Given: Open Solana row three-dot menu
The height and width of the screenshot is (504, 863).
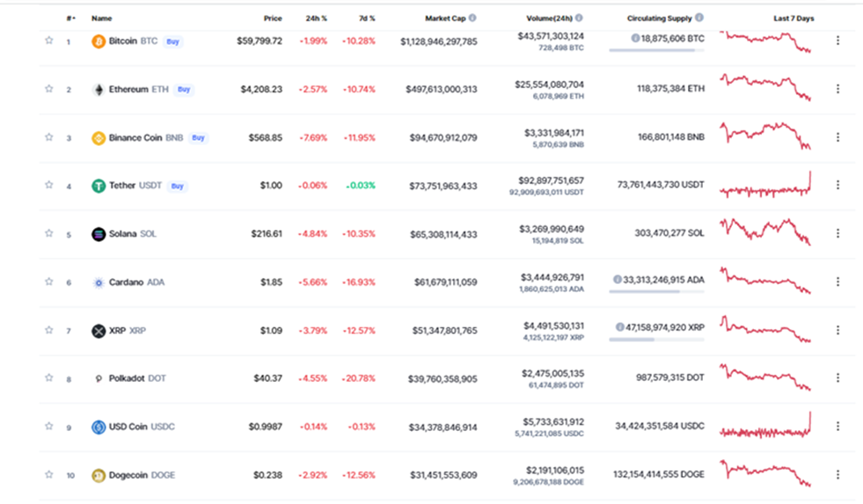Looking at the screenshot, I should (837, 233).
